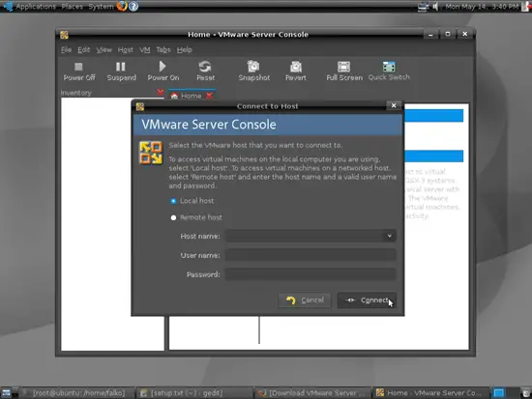The width and height of the screenshot is (532, 399).
Task: Click the Power On play icon
Action: coord(163,66)
